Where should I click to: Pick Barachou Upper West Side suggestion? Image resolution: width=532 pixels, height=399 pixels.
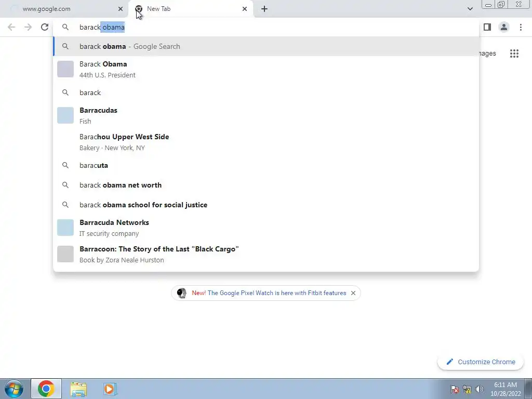tap(266, 142)
